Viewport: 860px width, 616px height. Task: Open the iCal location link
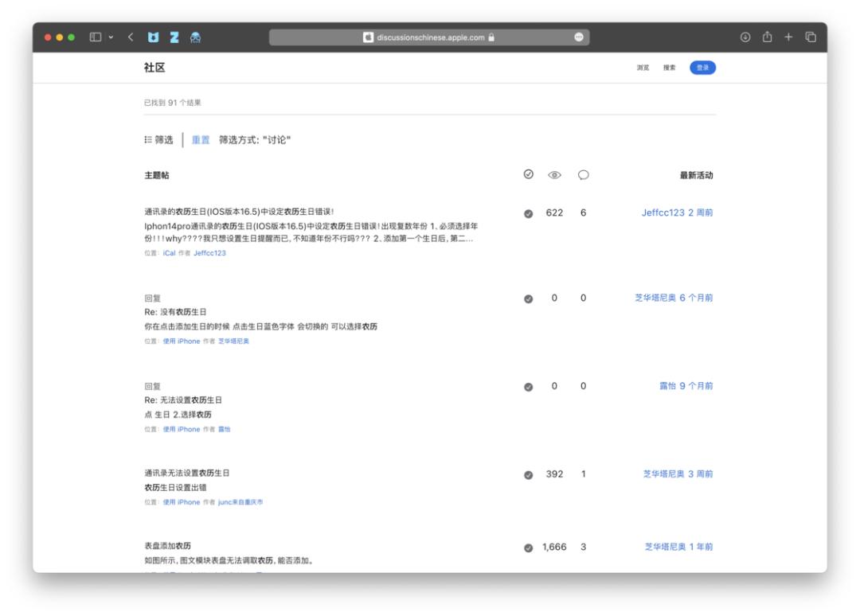[x=169, y=253]
